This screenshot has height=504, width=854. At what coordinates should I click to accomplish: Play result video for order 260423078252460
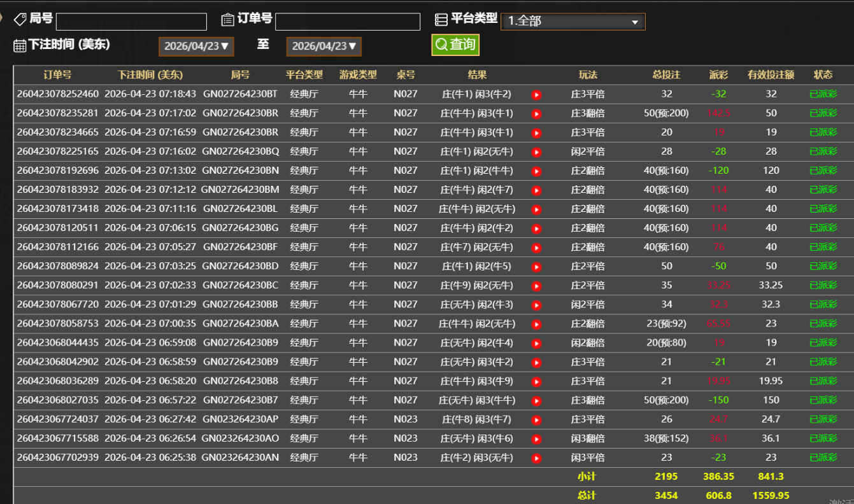click(x=536, y=95)
